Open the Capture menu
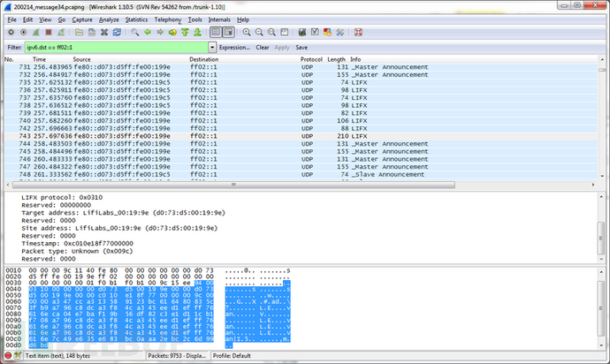This screenshot has height=364, width=610. click(x=82, y=19)
